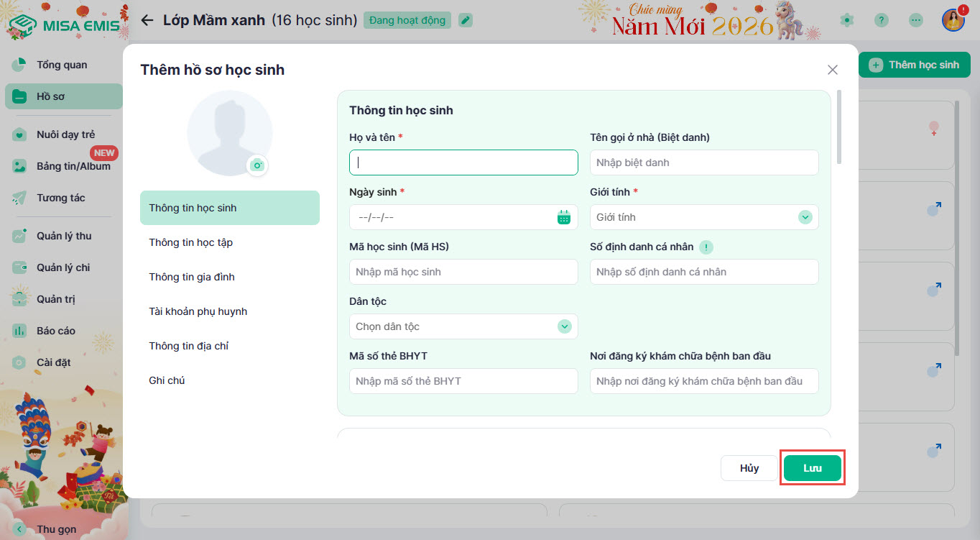Click the Họ và tên input field
Viewport: 980px width, 540px height.
point(463,163)
